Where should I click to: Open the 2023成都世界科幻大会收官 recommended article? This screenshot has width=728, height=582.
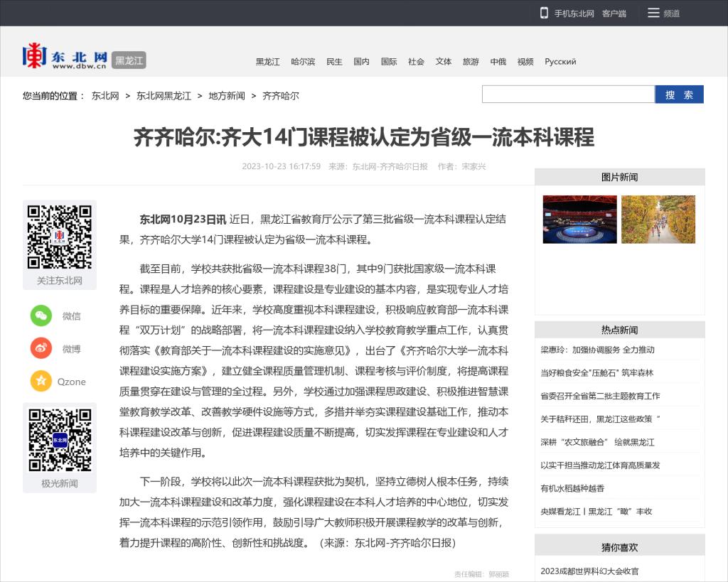(589, 571)
